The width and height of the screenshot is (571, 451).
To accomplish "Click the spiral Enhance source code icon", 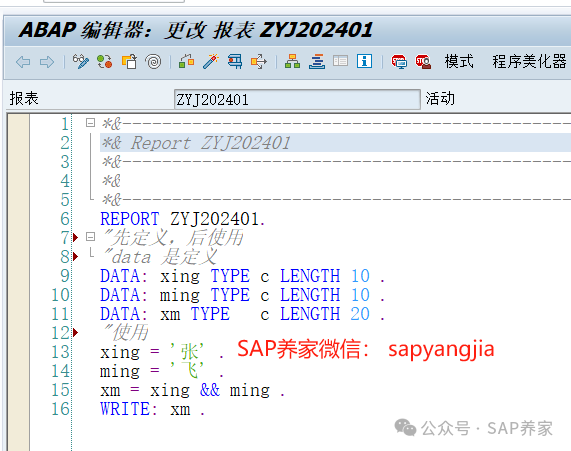I will (153, 62).
